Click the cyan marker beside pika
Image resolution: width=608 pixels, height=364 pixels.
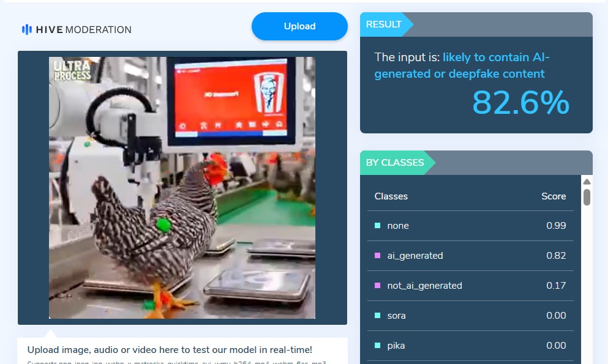[x=377, y=346]
